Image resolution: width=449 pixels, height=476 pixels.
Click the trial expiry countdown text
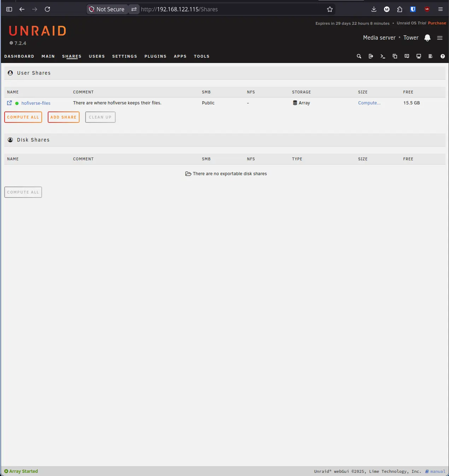pos(352,23)
